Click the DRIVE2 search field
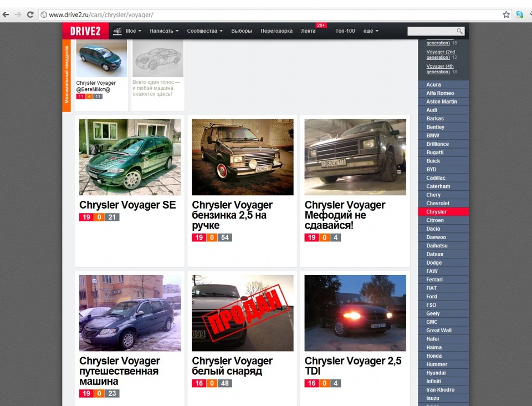The image size is (532, 406). coord(436,31)
